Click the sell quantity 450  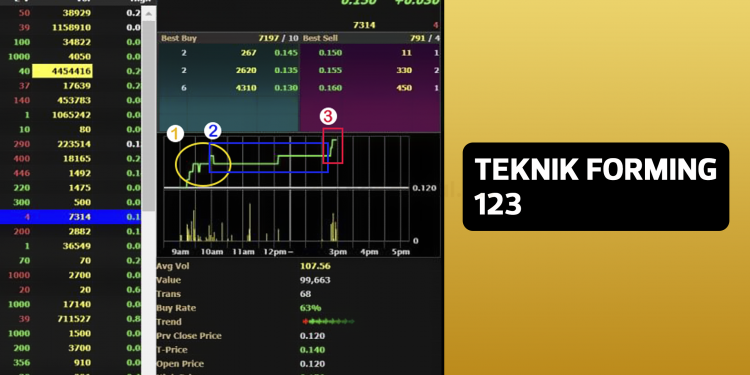[404, 88]
